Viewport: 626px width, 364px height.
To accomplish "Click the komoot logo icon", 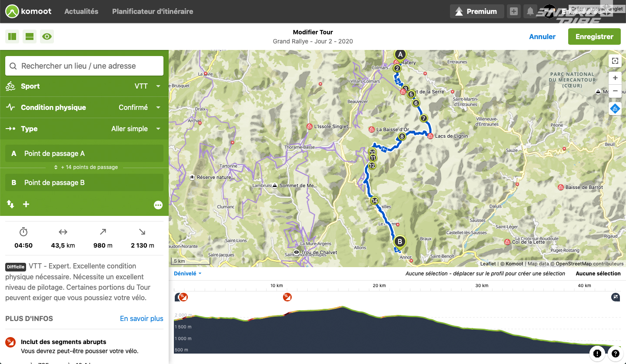I will [x=13, y=12].
